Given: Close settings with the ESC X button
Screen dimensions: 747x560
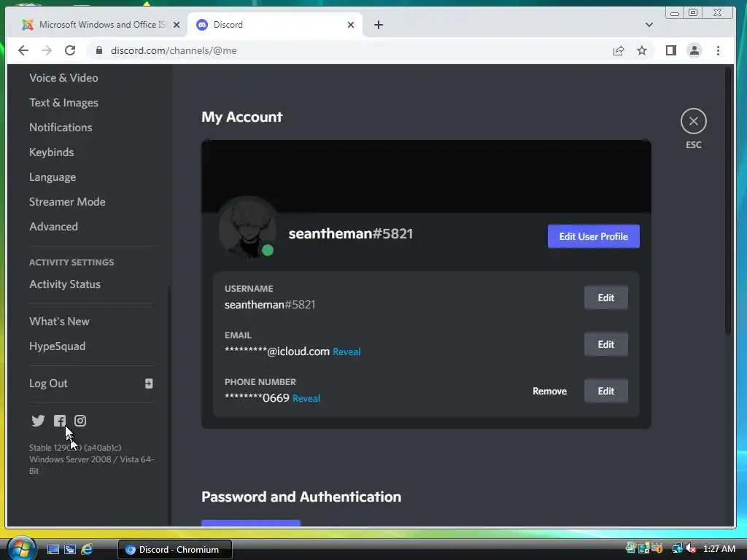Looking at the screenshot, I should click(693, 122).
